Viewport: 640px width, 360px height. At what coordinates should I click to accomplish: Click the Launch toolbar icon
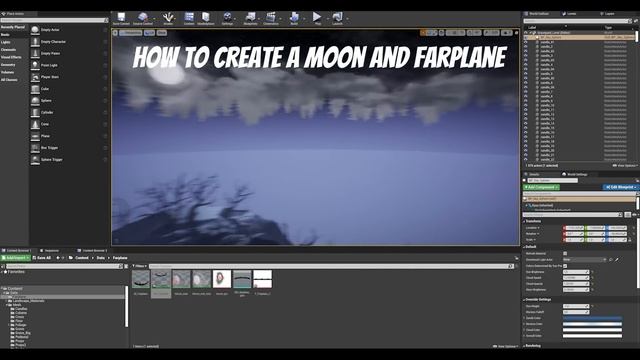pyautogui.click(x=337, y=17)
